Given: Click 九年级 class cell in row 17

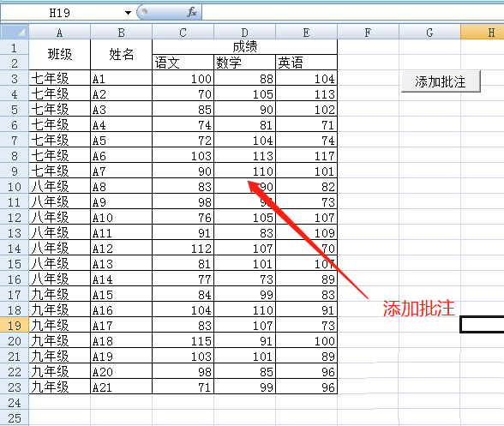Looking at the screenshot, I should 60,295.
